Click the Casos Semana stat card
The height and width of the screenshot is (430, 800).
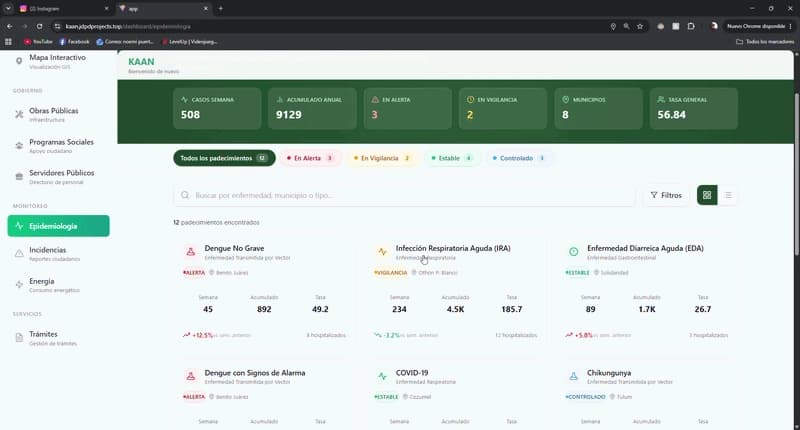217,108
